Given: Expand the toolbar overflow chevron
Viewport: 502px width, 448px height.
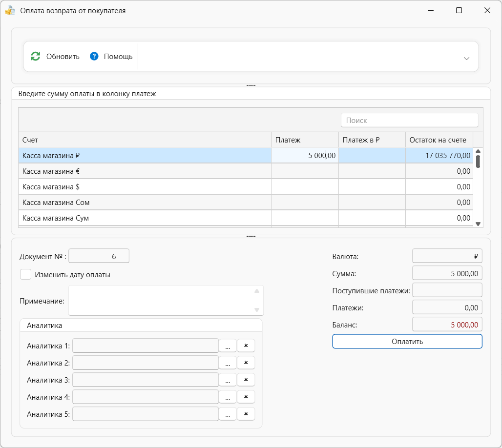Looking at the screenshot, I should click(466, 58).
